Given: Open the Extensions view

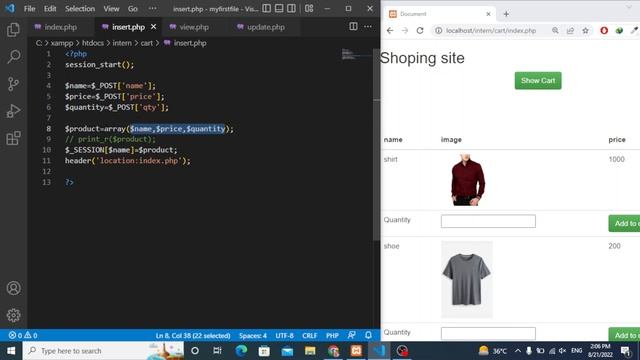Looking at the screenshot, I should tap(13, 138).
